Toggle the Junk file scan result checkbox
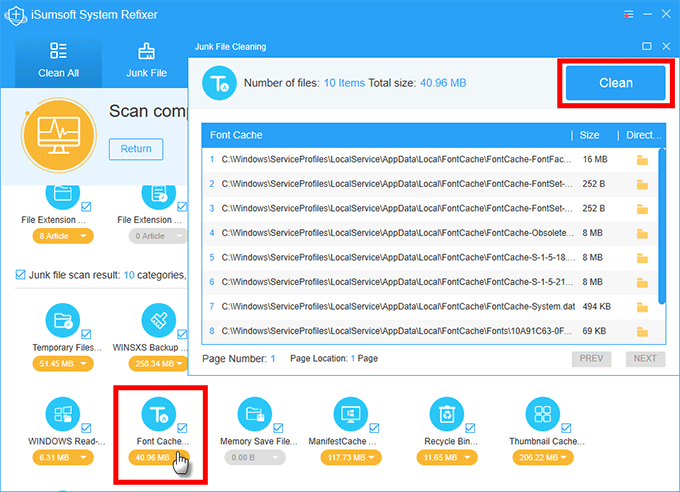The width and height of the screenshot is (680, 492). pyautogui.click(x=20, y=275)
